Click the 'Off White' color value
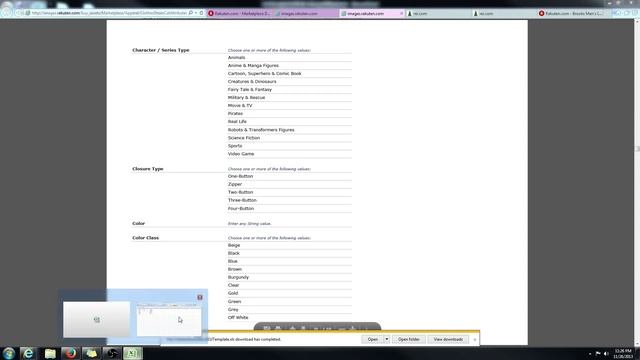 coord(238,318)
